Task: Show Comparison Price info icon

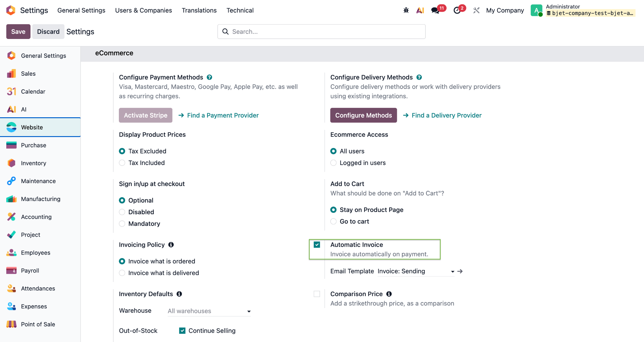Action: tap(389, 294)
